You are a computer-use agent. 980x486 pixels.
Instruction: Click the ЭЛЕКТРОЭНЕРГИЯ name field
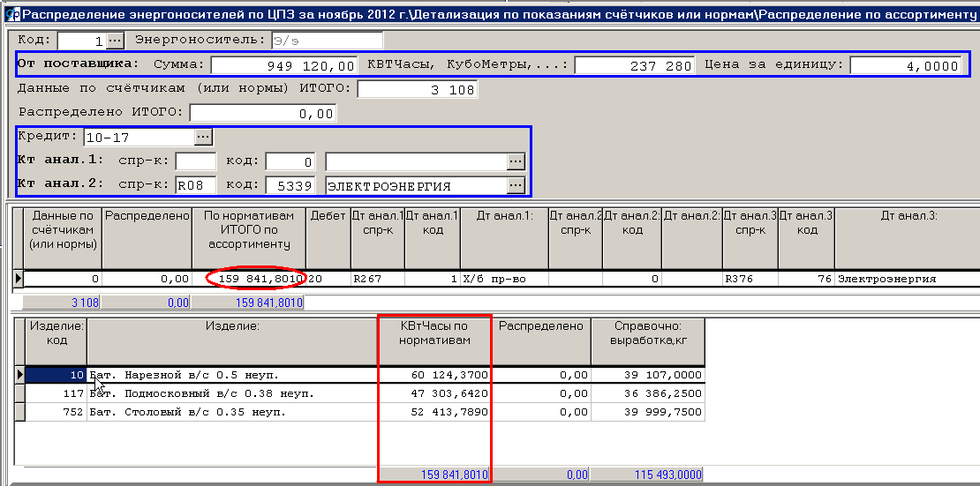416,185
